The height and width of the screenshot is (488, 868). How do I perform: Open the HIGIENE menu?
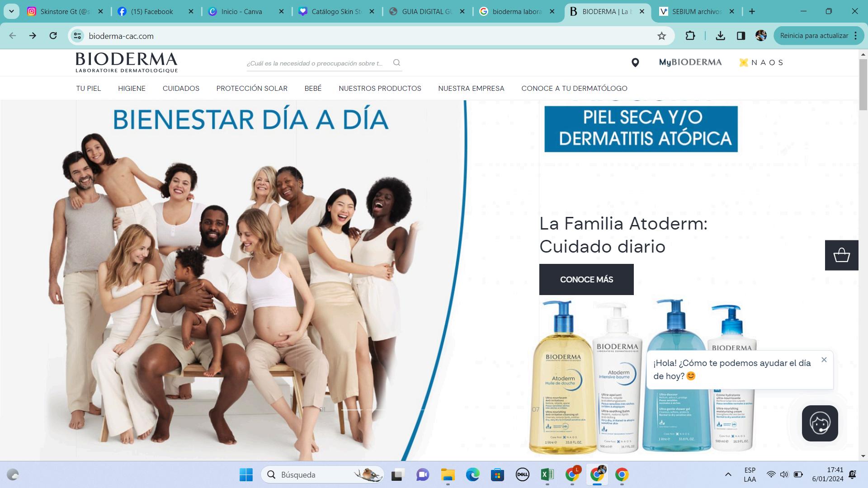tap(132, 88)
